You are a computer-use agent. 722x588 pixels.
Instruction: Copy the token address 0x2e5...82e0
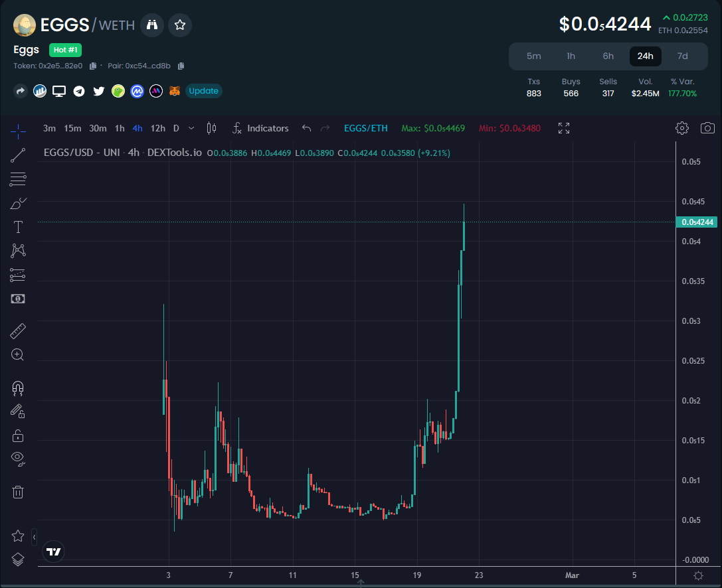[93, 66]
